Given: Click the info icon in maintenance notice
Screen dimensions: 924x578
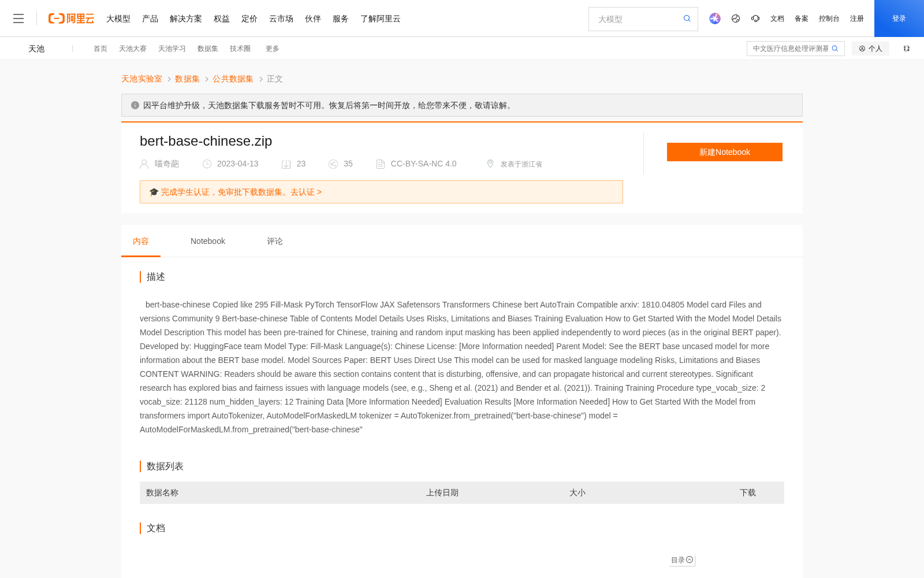Looking at the screenshot, I should [135, 105].
